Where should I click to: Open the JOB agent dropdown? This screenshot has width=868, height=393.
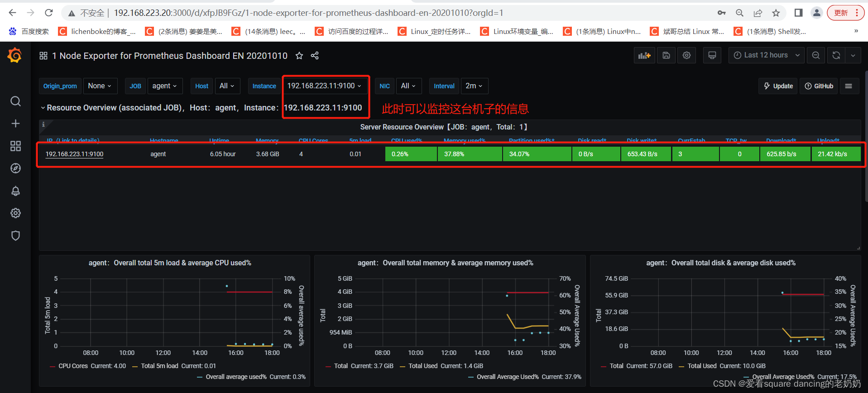coord(165,86)
